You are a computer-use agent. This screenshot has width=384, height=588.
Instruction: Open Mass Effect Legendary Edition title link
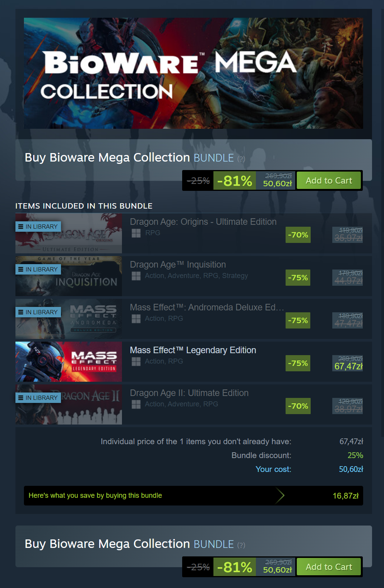[193, 350]
